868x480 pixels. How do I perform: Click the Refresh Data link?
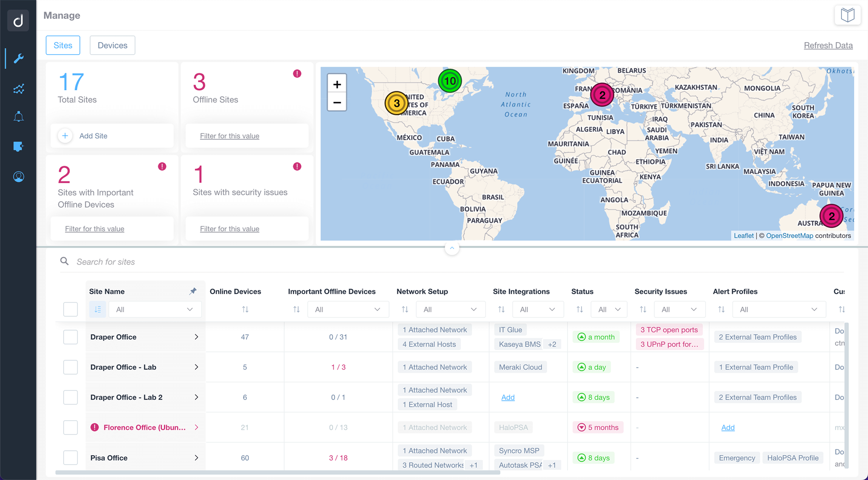point(828,45)
